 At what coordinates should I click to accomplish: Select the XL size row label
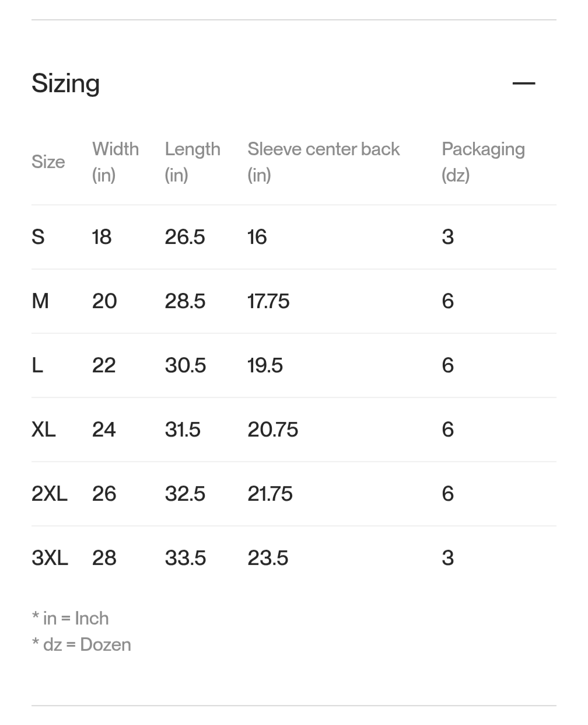point(44,430)
